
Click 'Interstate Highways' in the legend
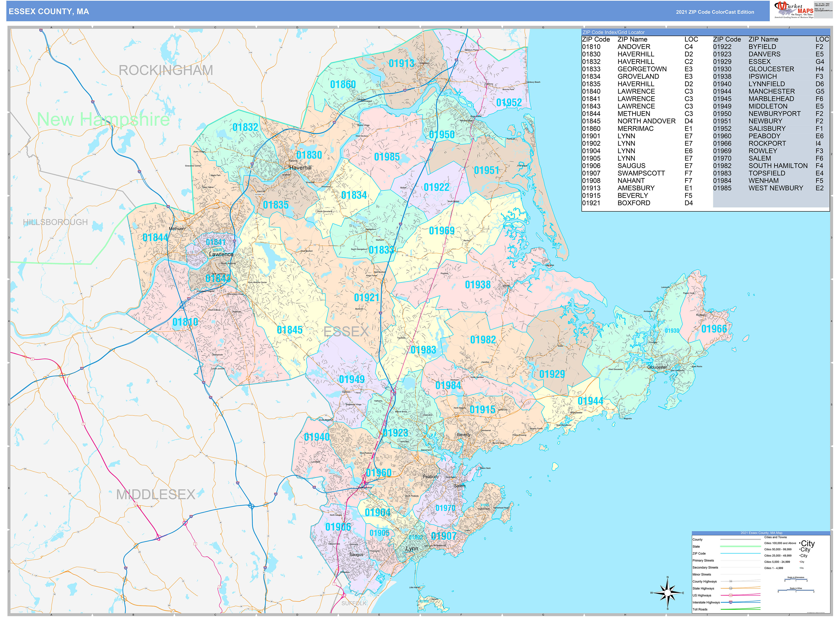point(706,603)
